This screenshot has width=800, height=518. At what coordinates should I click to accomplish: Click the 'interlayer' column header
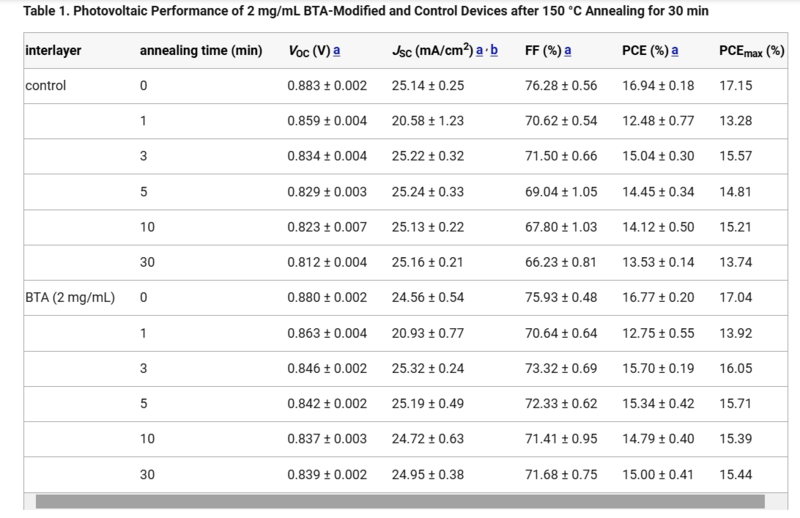click(x=53, y=51)
